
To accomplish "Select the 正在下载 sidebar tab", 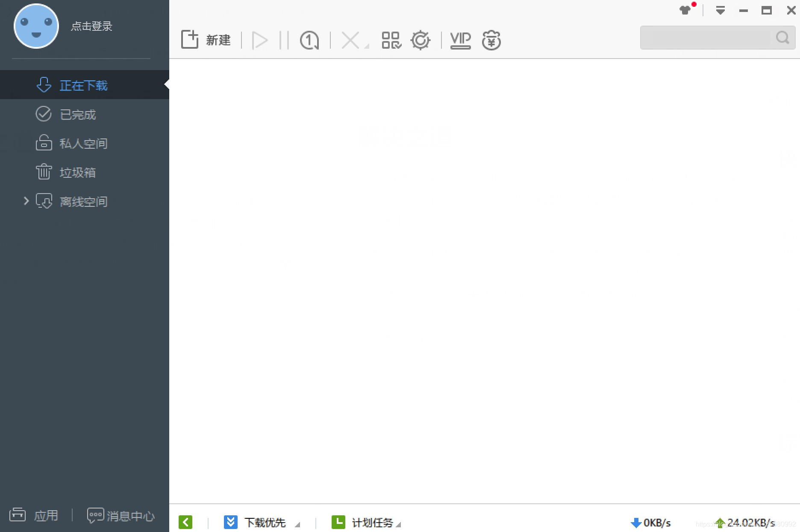I will coord(85,85).
